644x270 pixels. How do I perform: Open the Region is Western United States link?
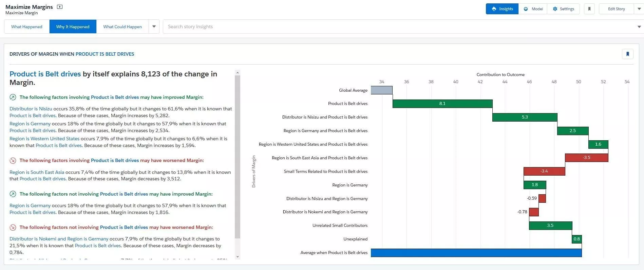(x=44, y=139)
